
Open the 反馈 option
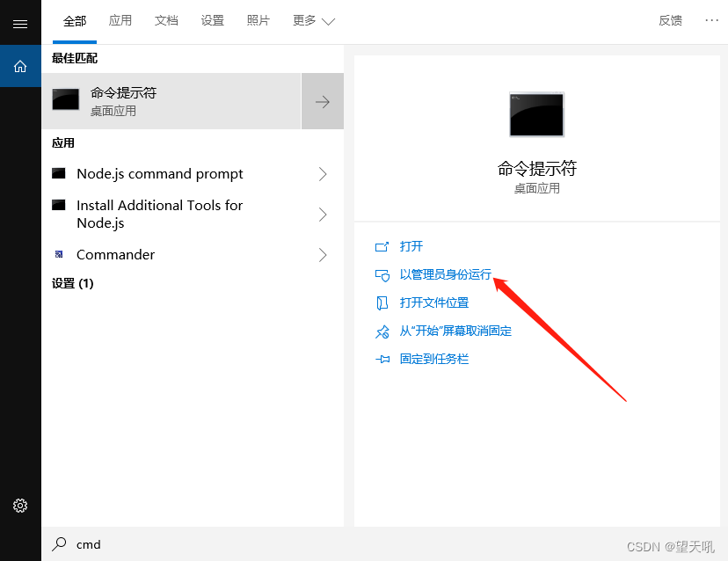click(670, 20)
